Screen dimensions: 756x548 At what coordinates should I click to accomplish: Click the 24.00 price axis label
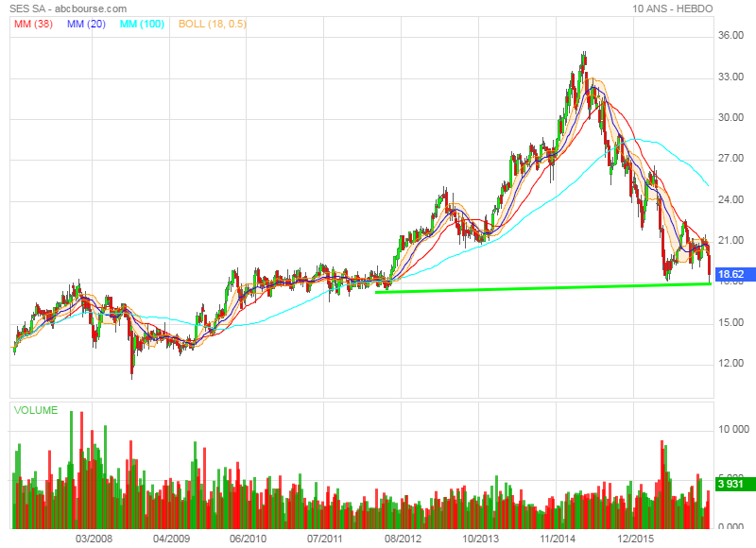click(730, 199)
